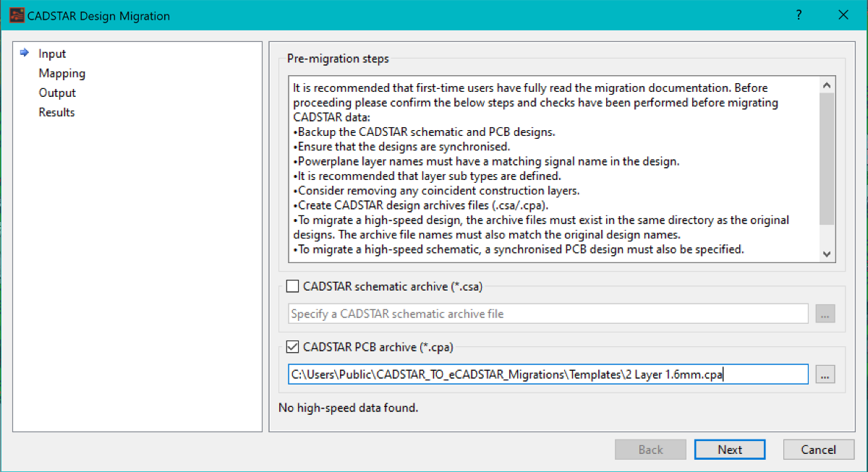
Task: Click 'Create CADSTAR design archives files' line
Action: click(x=422, y=205)
